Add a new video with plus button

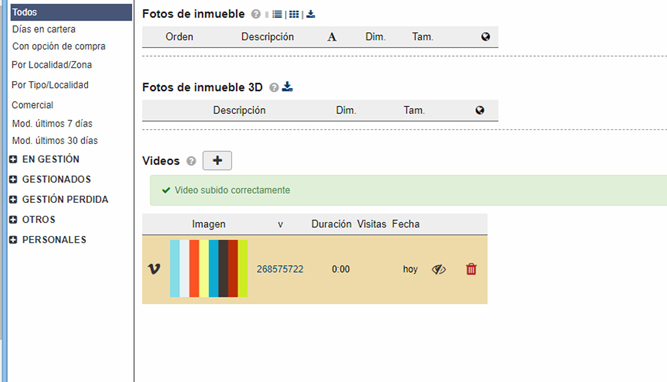coord(217,160)
